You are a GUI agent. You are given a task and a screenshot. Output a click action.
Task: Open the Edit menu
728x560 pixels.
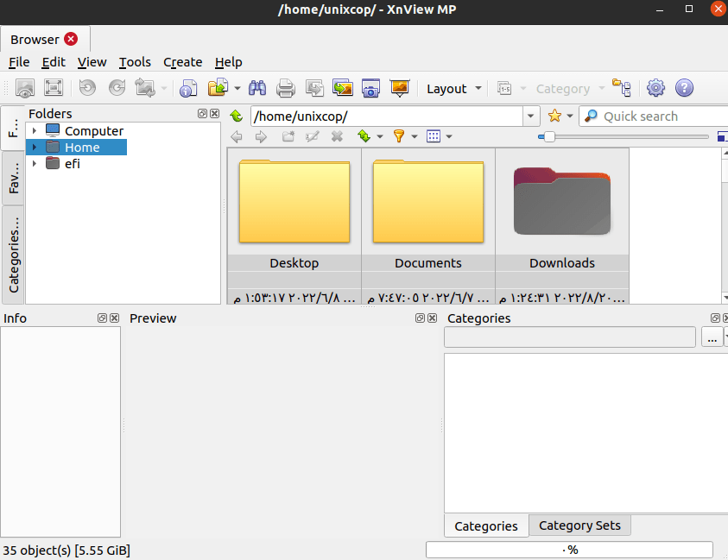pos(54,62)
